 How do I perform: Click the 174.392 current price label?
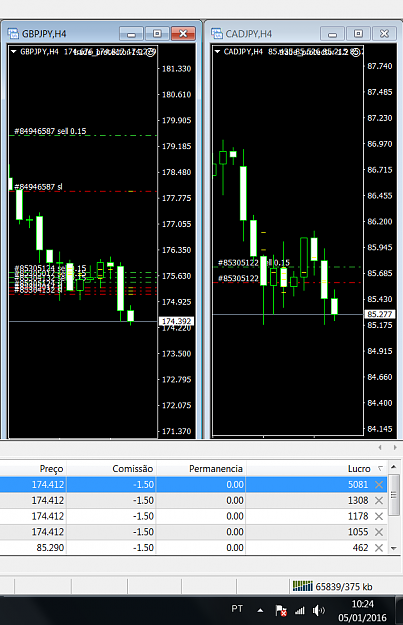[177, 321]
